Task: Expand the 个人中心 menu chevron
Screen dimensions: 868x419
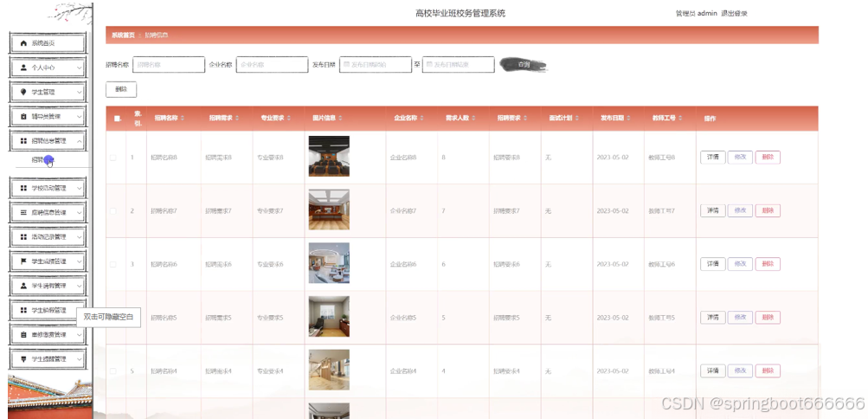Action: pos(79,68)
